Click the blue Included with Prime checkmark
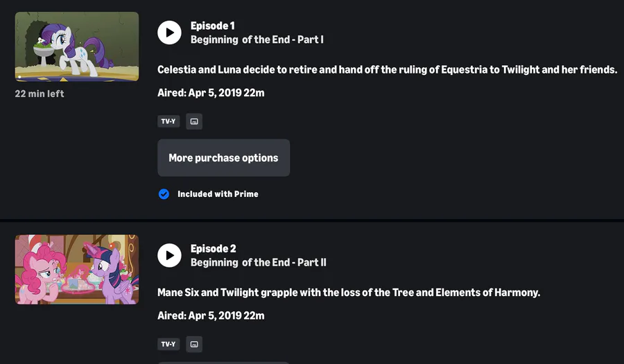The height and width of the screenshot is (364, 624). point(164,194)
